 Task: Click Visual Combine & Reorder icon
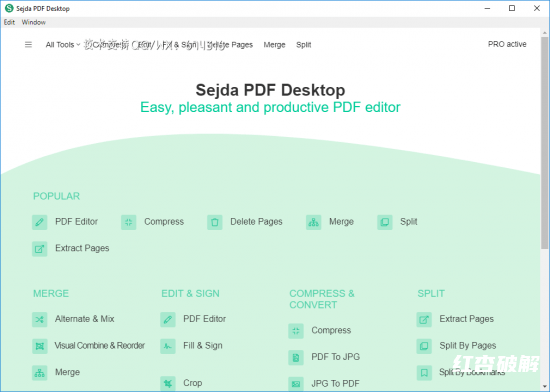[x=40, y=346]
